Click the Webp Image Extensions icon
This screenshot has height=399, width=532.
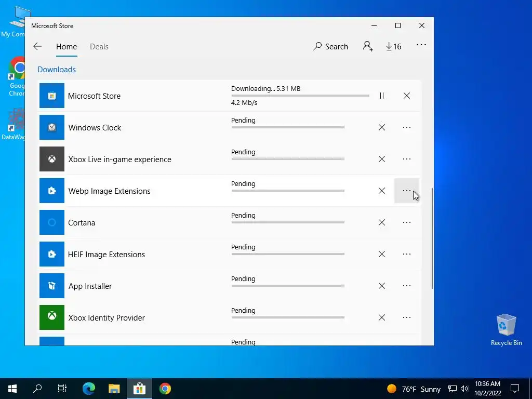[52, 191]
